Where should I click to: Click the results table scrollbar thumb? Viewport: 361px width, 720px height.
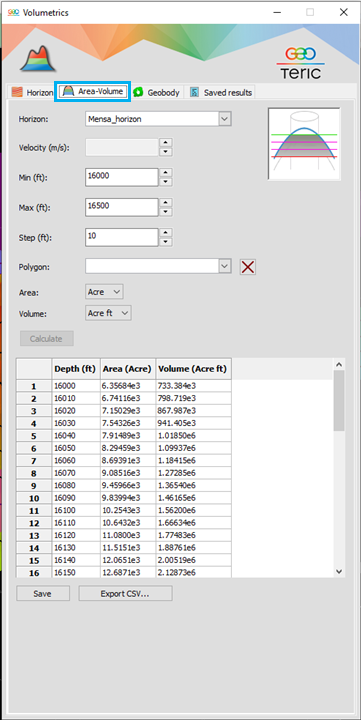(339, 400)
